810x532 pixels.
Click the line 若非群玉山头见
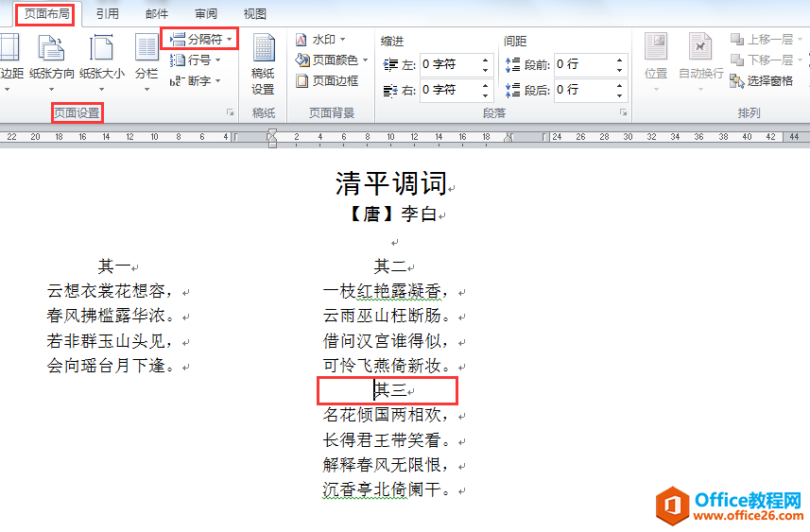pyautogui.click(x=110, y=341)
